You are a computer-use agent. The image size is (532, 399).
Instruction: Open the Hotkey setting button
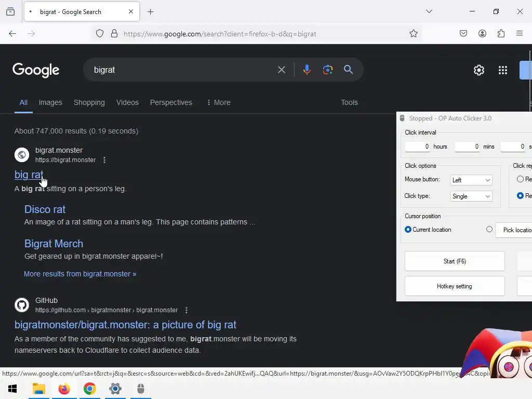[x=455, y=286]
